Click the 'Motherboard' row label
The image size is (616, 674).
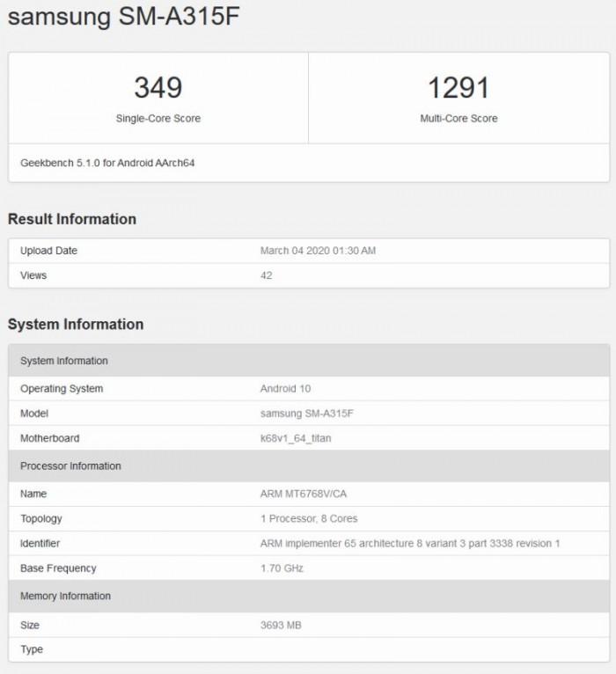coord(50,438)
